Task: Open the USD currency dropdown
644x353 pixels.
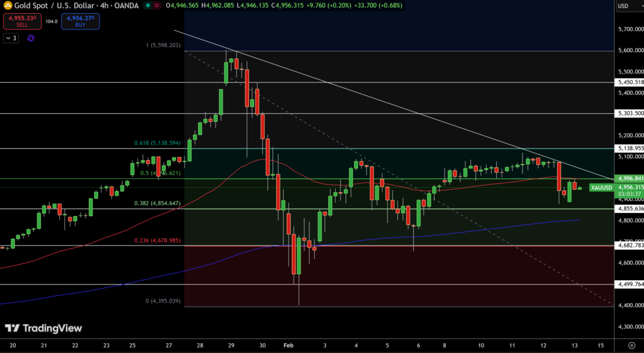Action: (628, 6)
